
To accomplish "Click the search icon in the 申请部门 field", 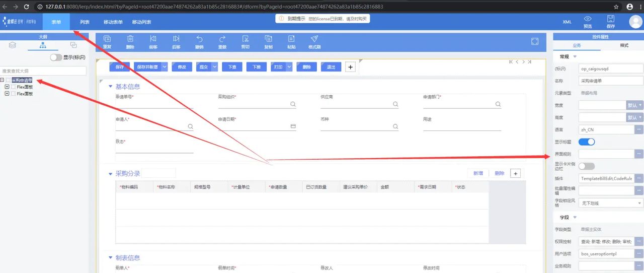I will coord(498,104).
